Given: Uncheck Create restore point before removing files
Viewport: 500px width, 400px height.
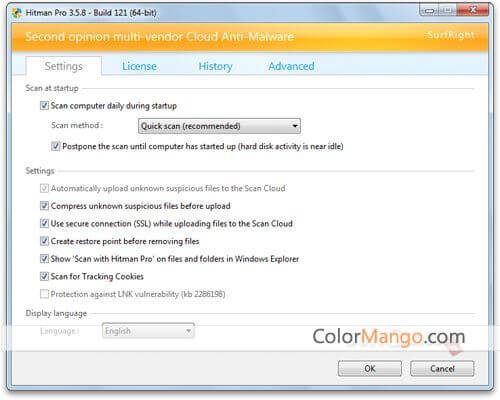Looking at the screenshot, I should pos(44,241).
